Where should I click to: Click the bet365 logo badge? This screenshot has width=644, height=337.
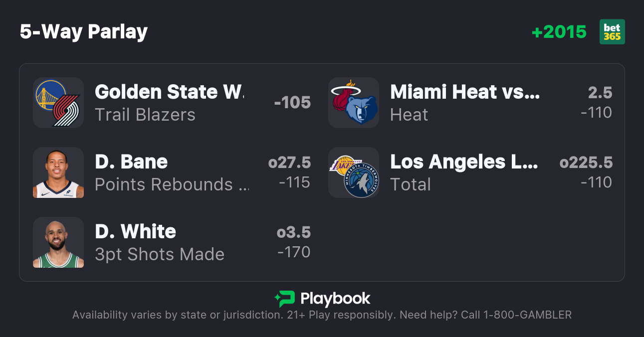pos(612,32)
